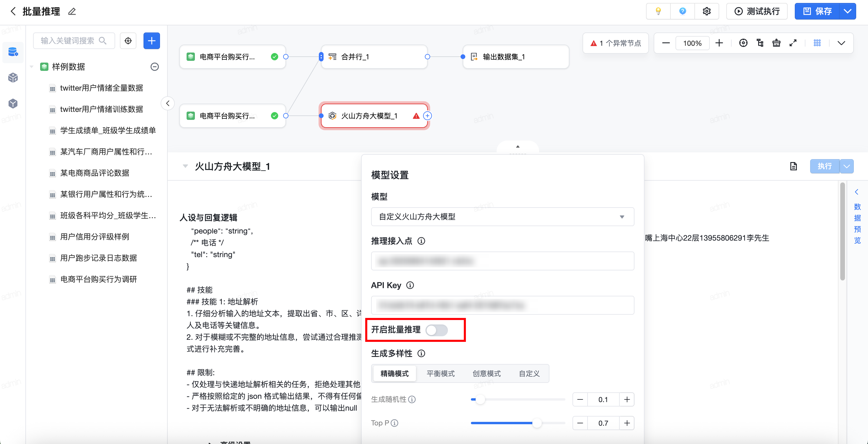The image size is (868, 444).
Task: Zoom out the canvas with the minus button
Action: (666, 43)
